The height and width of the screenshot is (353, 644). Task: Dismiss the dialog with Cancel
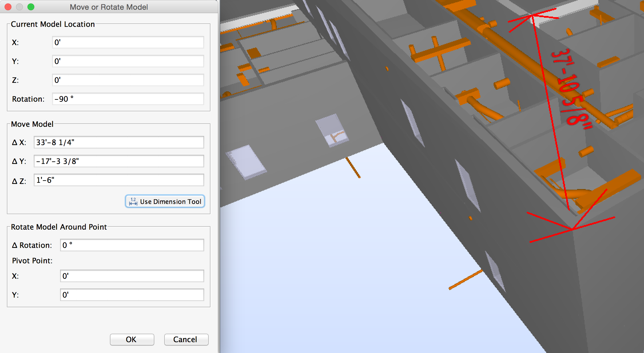click(x=186, y=340)
